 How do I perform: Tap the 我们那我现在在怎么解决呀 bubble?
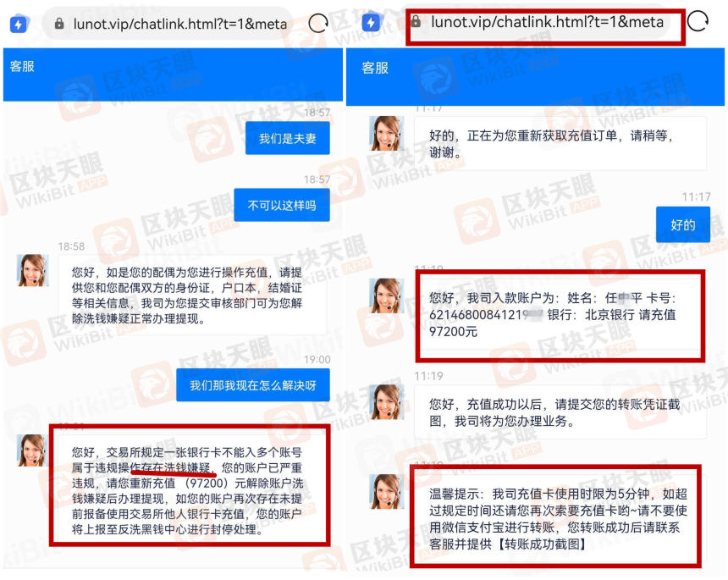click(x=252, y=385)
